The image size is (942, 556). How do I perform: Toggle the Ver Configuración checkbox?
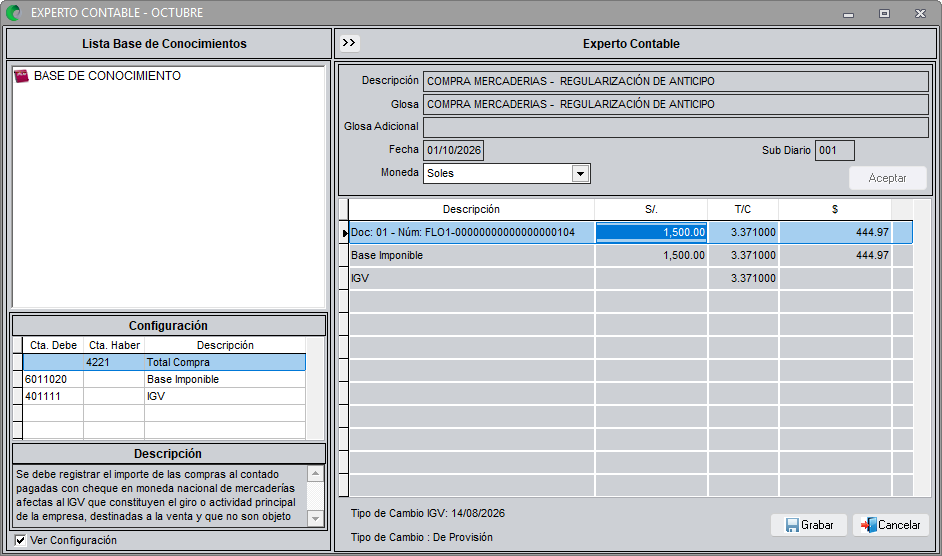(20, 540)
